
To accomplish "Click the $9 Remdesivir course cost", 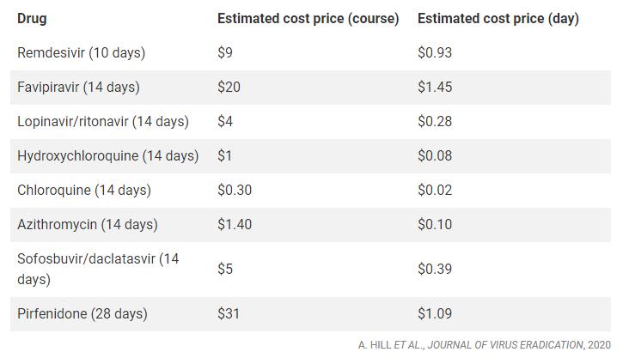I will click(x=225, y=52).
